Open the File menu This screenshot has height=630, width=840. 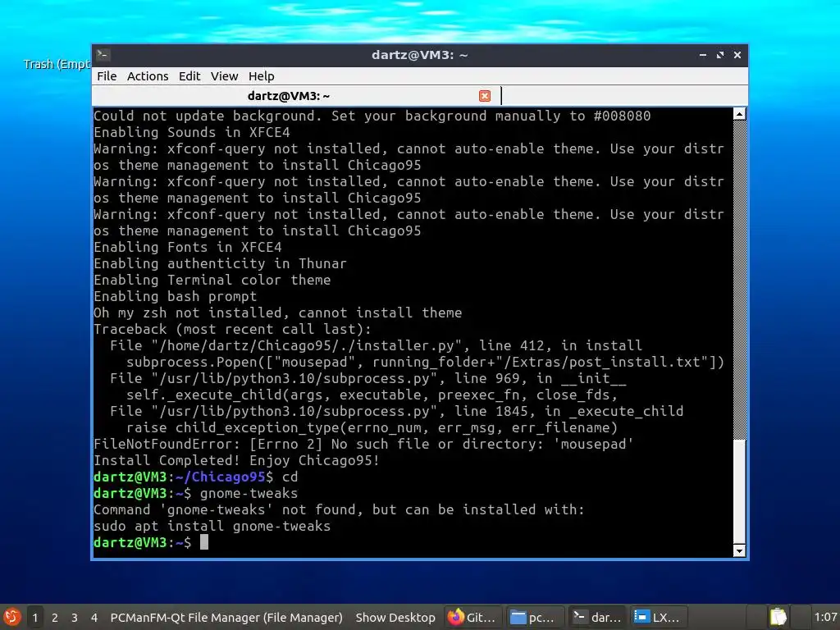coord(107,76)
